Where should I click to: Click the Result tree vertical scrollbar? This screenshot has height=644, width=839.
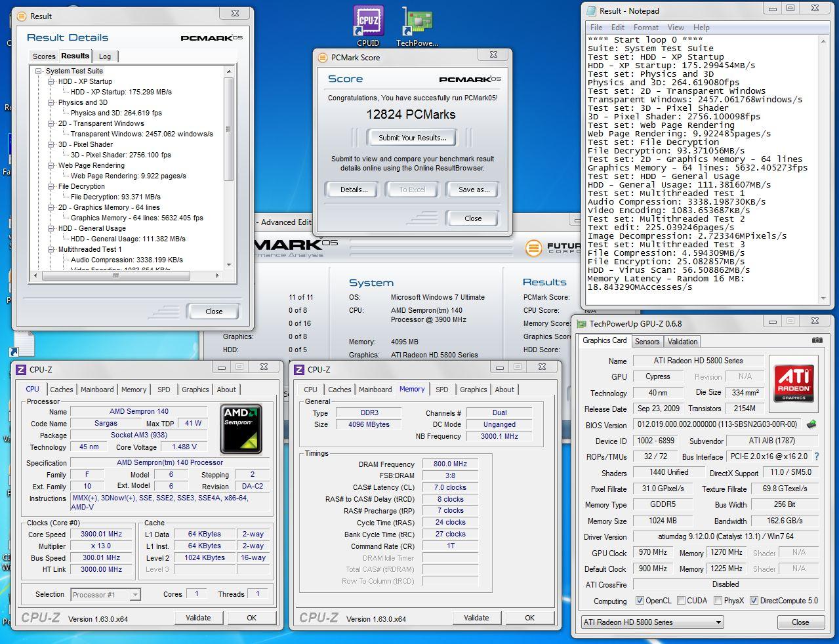229,168
